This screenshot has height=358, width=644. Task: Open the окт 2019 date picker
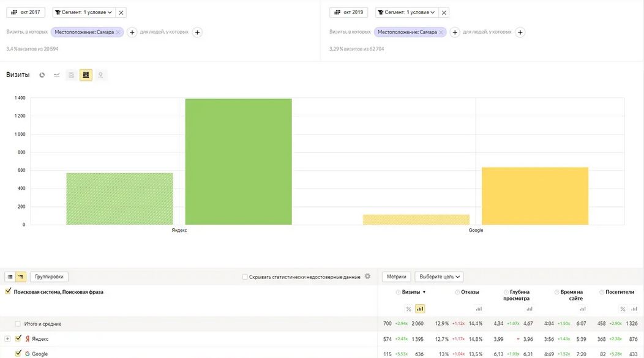(349, 12)
